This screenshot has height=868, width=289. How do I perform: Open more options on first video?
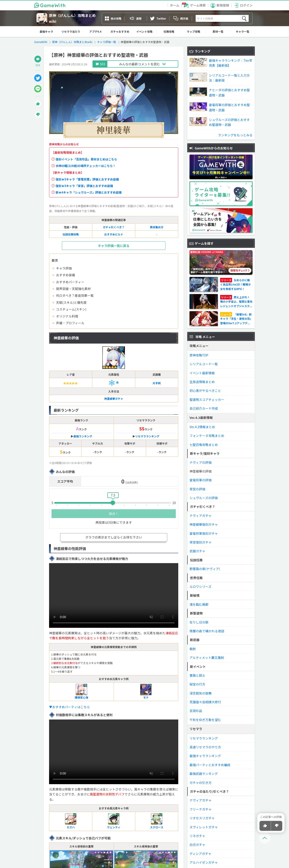(x=173, y=617)
